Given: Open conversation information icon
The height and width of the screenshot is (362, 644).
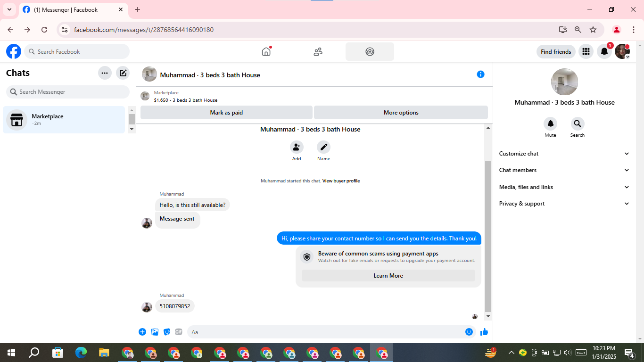Looking at the screenshot, I should click(480, 74).
